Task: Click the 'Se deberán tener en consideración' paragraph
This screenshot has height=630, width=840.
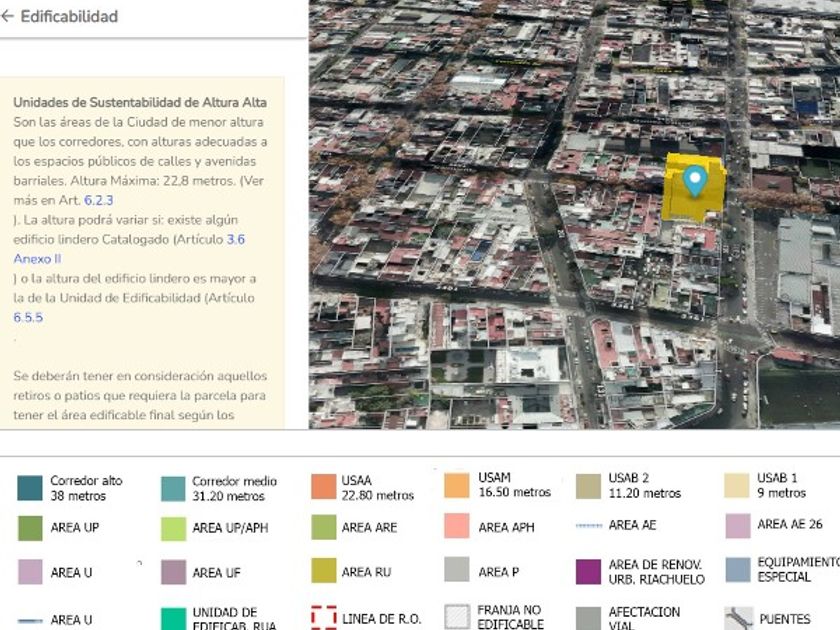Action: coord(140,395)
